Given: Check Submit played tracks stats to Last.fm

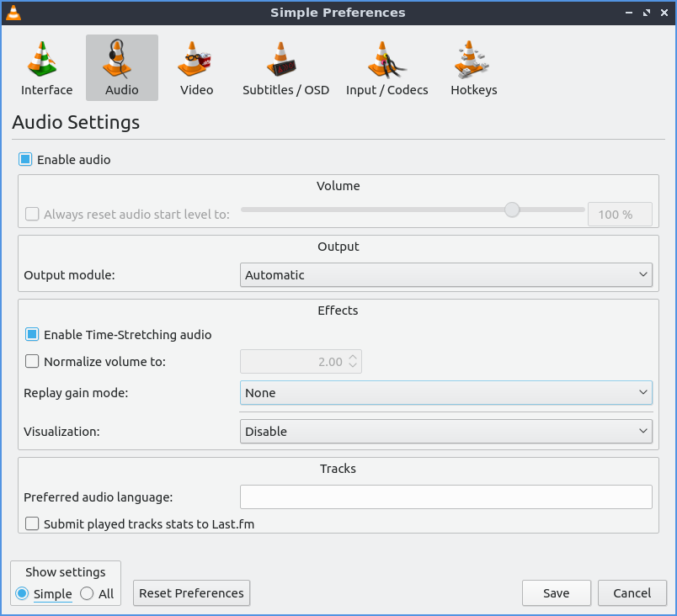Looking at the screenshot, I should pyautogui.click(x=33, y=524).
